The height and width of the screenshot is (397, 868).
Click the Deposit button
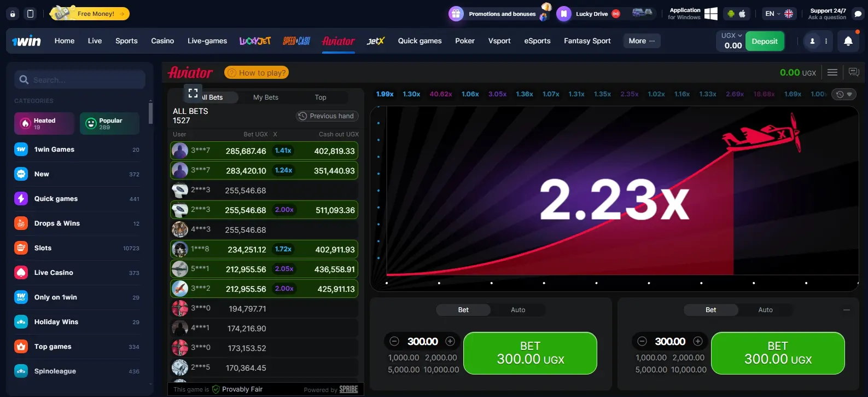click(x=765, y=41)
